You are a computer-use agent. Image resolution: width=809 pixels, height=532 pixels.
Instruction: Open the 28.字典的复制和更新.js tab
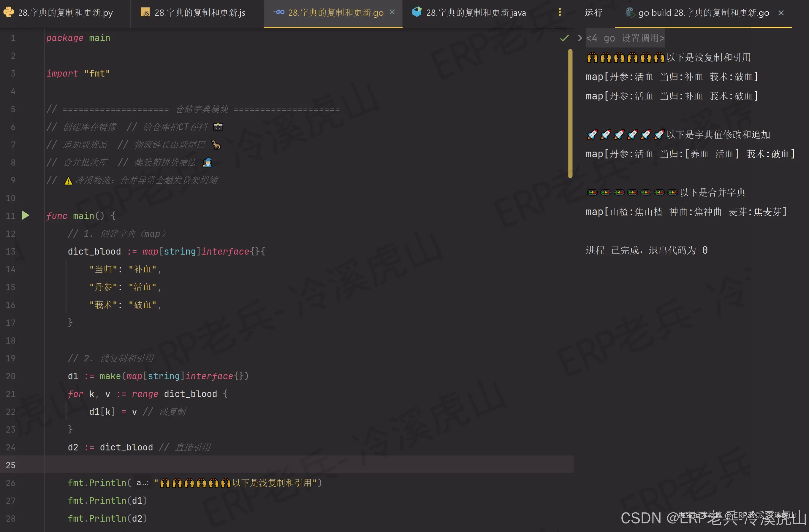pos(200,13)
